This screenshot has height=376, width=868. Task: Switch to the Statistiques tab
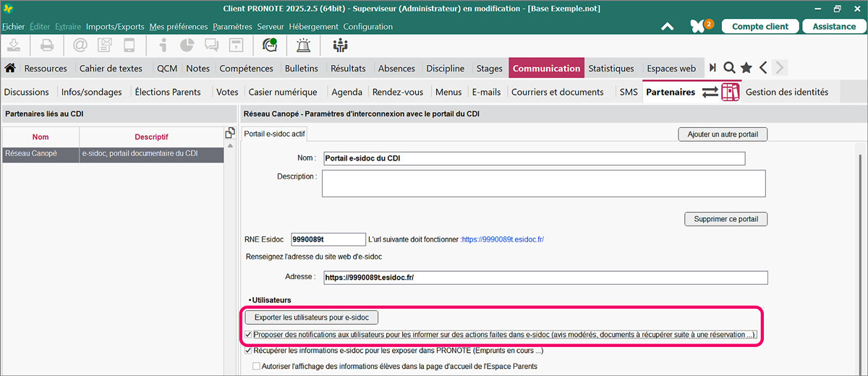click(611, 68)
